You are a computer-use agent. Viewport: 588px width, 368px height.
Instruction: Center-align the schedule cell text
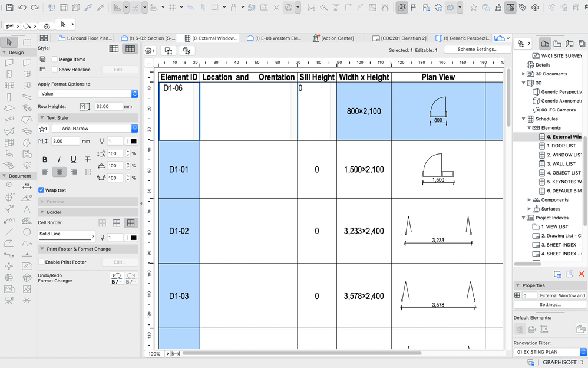pyautogui.click(x=59, y=172)
